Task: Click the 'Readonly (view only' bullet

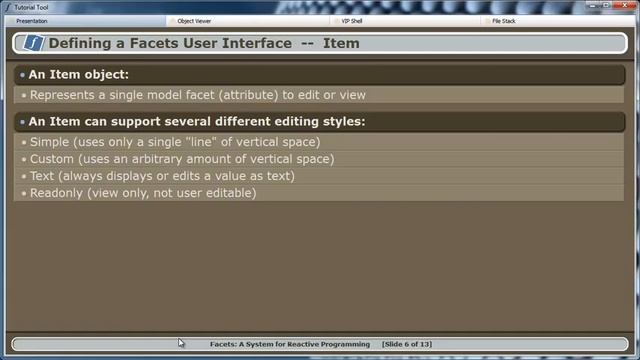Action: pyautogui.click(x=319, y=193)
